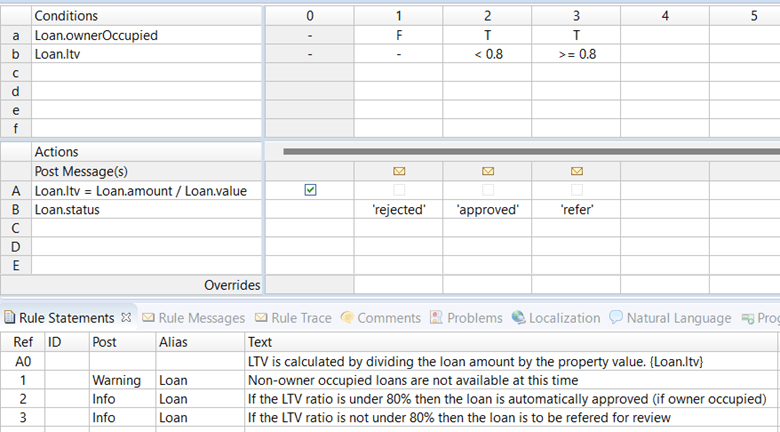
Task: Click the Problems tab icon
Action: point(436,318)
